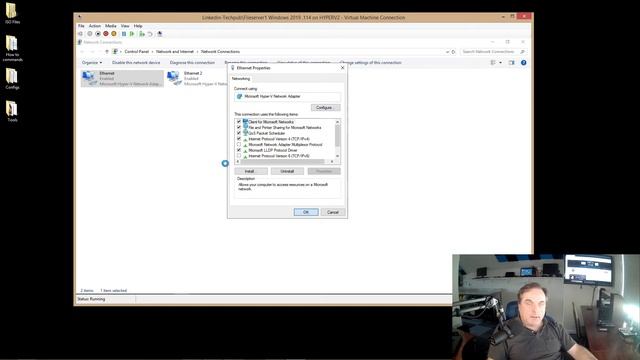Click the chevron after Network and Internet breadcrumb
Image resolution: width=640 pixels, height=360 pixels.
coord(198,52)
